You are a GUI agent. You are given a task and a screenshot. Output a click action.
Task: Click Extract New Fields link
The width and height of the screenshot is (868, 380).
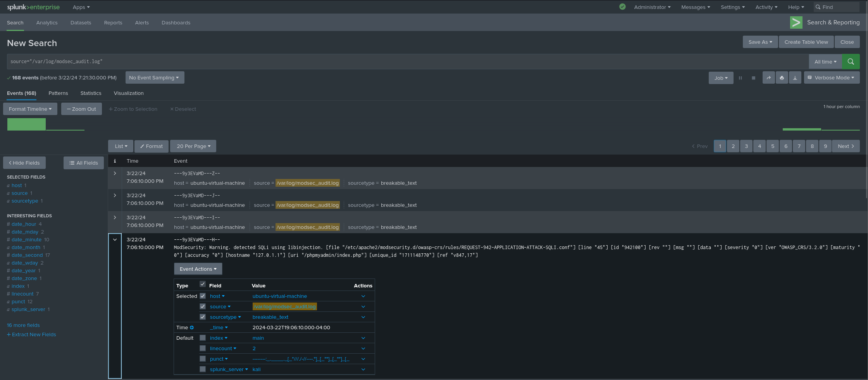[31, 334]
